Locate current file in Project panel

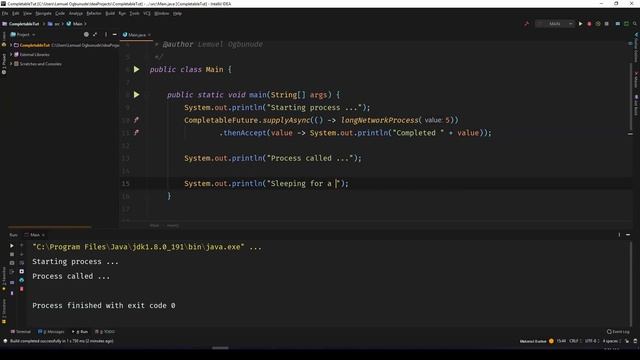(86, 35)
